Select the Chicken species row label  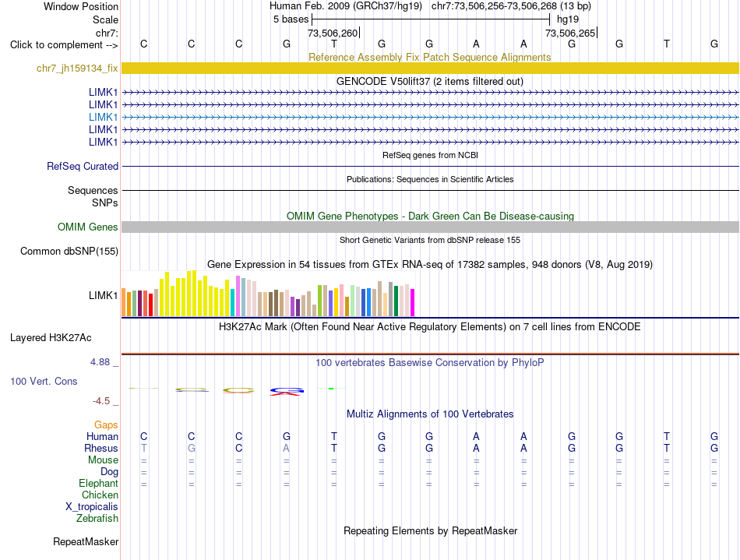(x=100, y=495)
